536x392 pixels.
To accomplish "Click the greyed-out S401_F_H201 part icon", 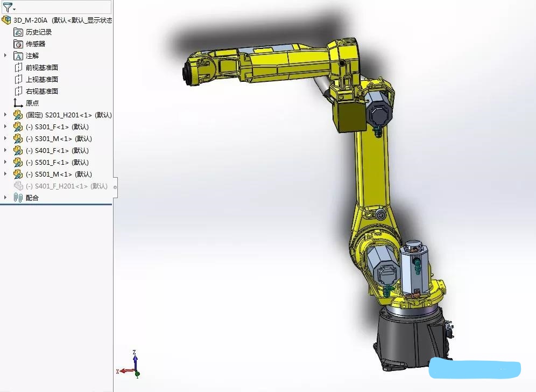I will point(18,186).
